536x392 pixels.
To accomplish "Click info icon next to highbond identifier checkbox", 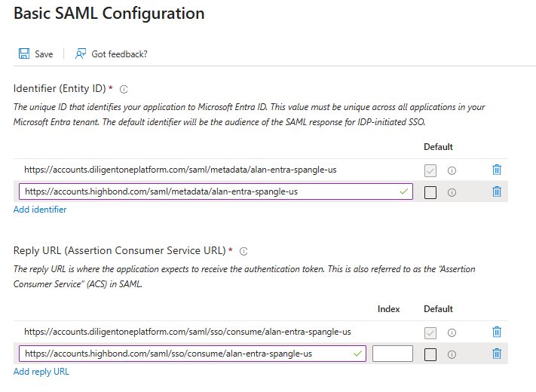I will click(452, 192).
